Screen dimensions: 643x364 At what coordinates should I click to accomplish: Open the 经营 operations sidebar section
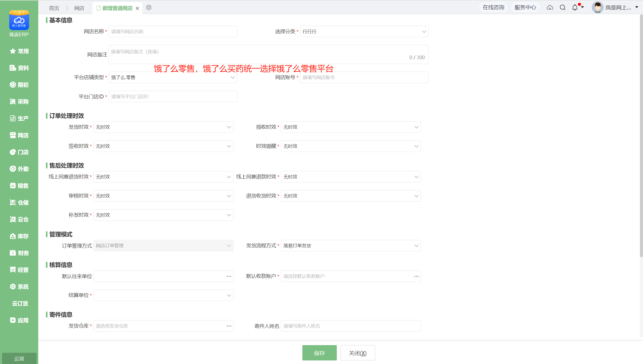point(19,270)
